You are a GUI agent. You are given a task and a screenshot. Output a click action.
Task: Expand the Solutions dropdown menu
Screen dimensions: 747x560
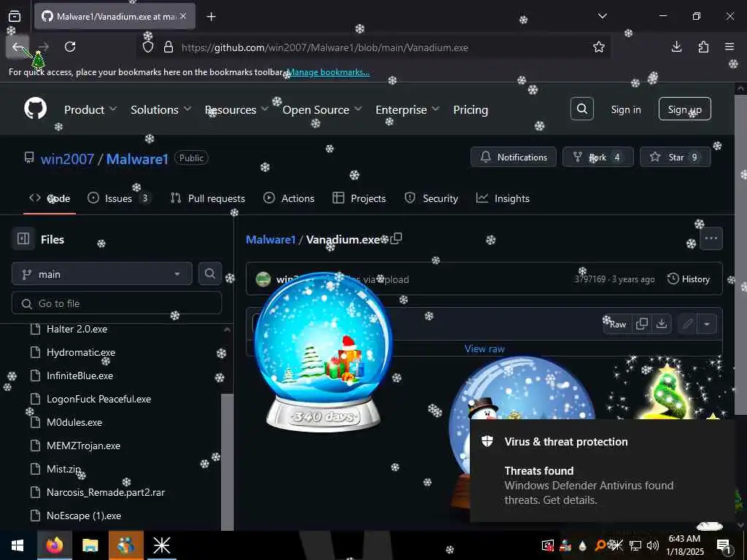pos(161,109)
